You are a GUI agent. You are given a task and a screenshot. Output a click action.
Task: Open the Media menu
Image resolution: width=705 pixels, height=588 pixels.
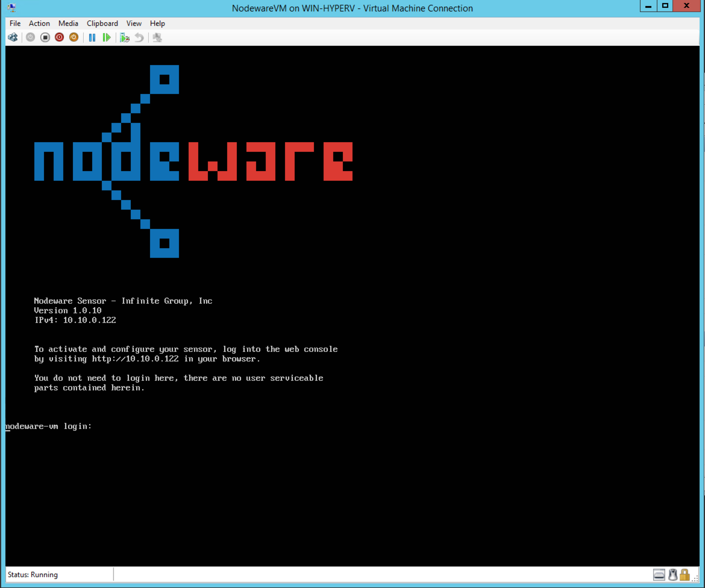pos(68,23)
